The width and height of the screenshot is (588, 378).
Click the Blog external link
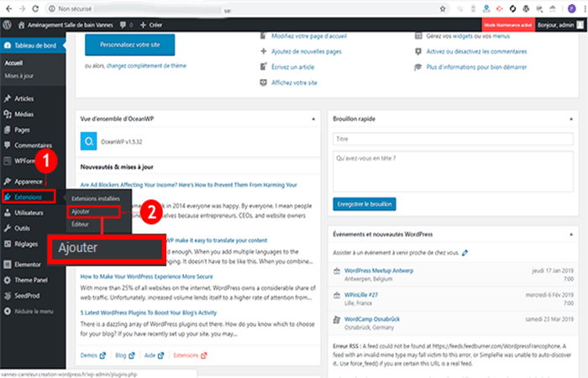click(124, 355)
